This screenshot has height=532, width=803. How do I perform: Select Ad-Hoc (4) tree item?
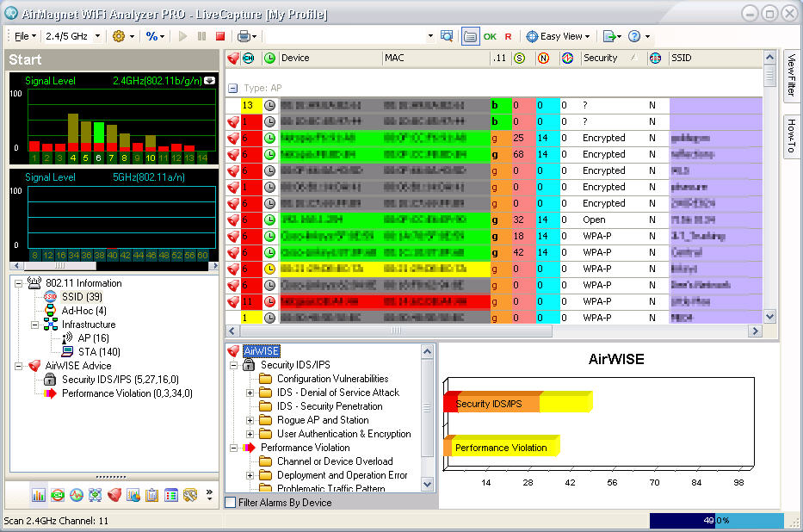coord(84,311)
